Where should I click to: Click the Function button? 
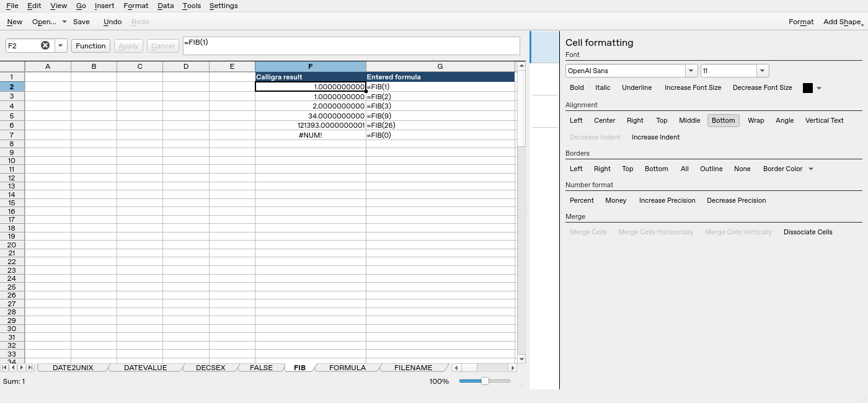(x=91, y=46)
